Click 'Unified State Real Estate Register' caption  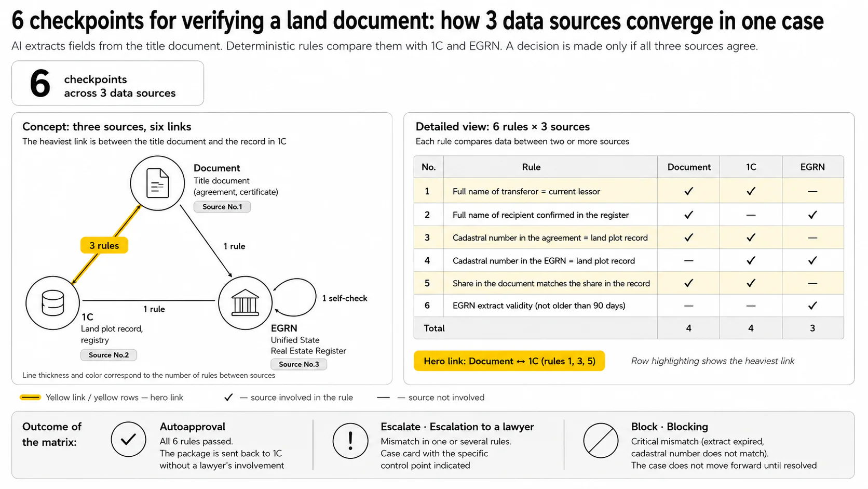[x=308, y=346]
